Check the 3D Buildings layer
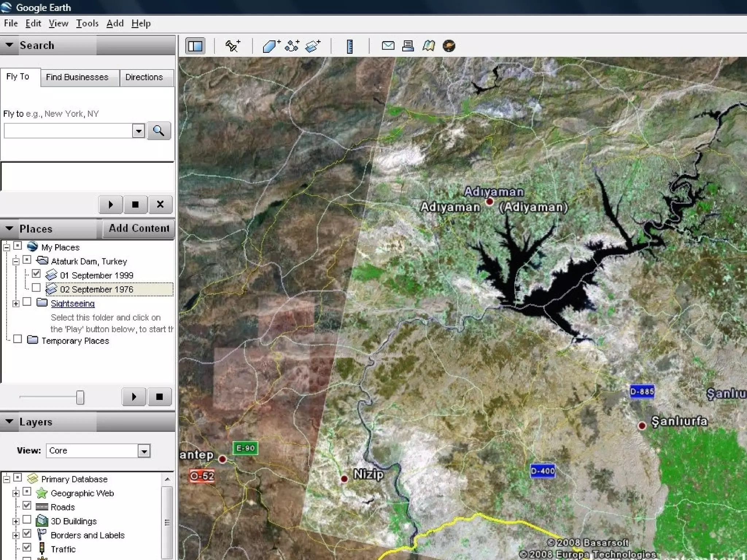 pyautogui.click(x=27, y=520)
